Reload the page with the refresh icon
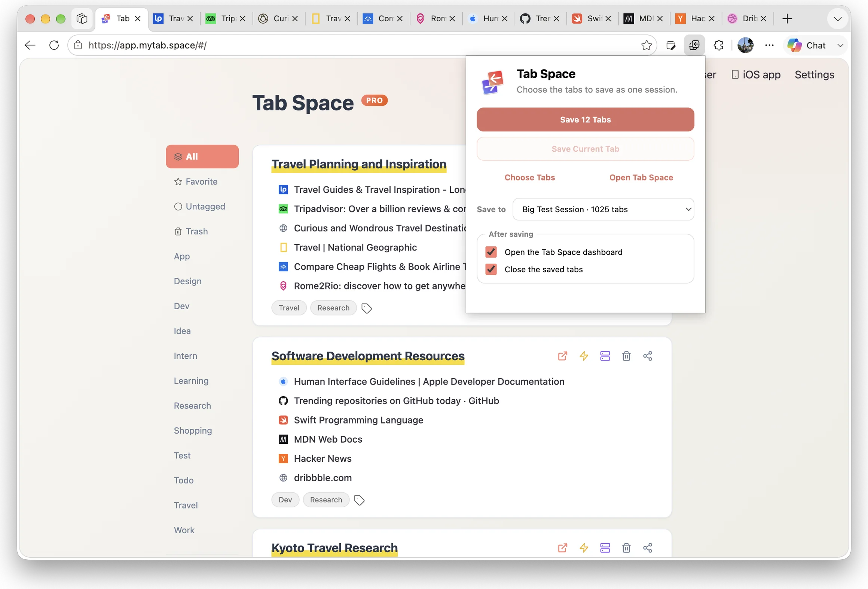The width and height of the screenshot is (868, 589). coord(54,45)
